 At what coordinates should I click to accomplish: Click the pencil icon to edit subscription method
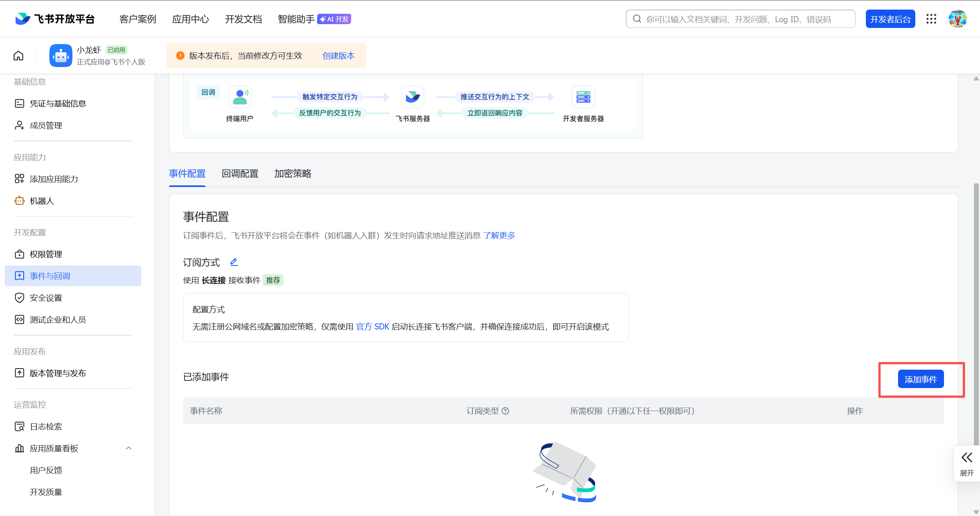pos(234,262)
